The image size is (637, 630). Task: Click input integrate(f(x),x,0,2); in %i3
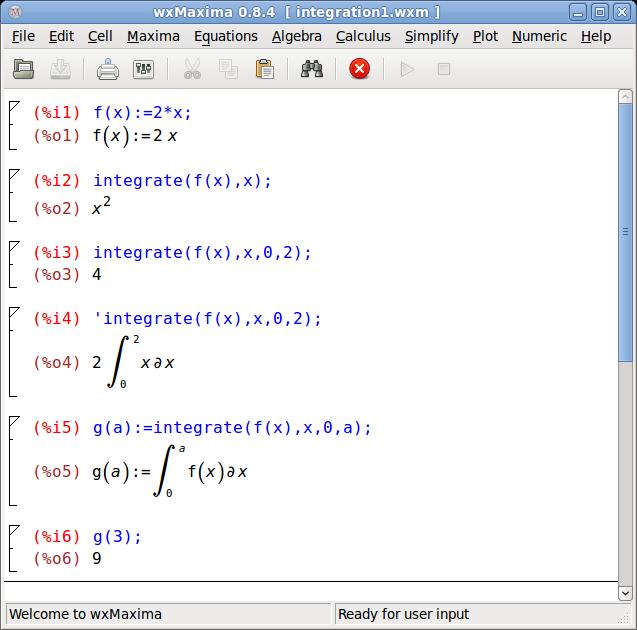tap(202, 253)
